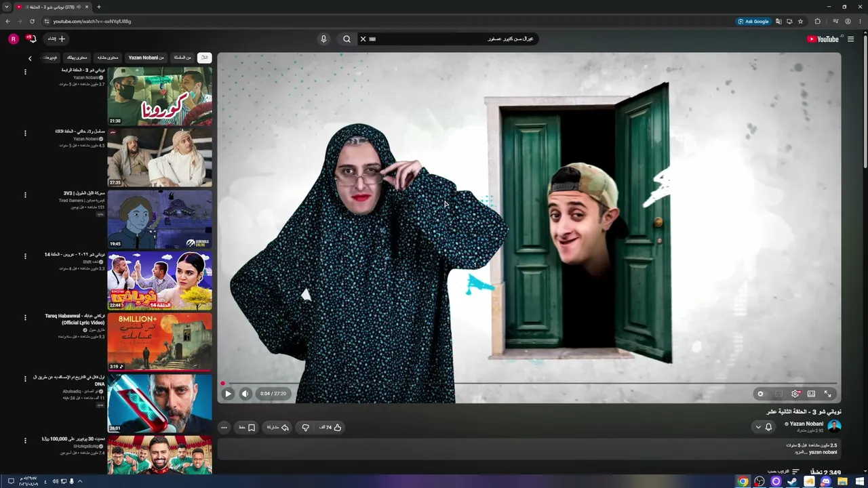This screenshot has width=868, height=488.
Task: Open Steam from the taskbar
Action: [x=793, y=481]
